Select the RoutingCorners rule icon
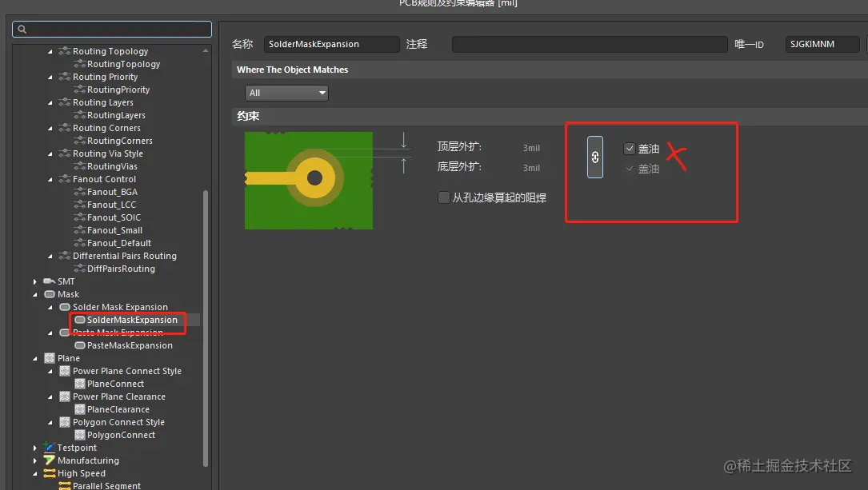868x490 pixels. (x=80, y=141)
